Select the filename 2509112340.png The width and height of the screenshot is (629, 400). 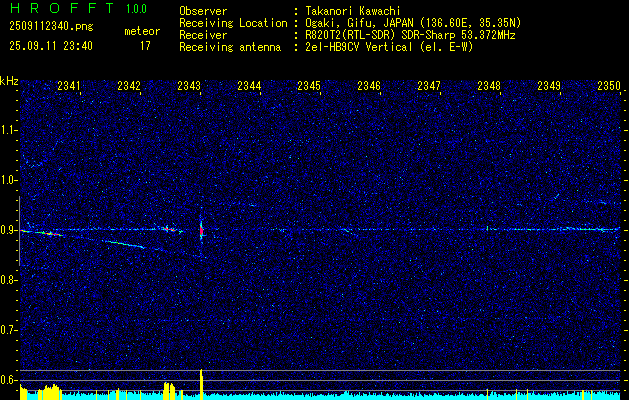pos(51,26)
